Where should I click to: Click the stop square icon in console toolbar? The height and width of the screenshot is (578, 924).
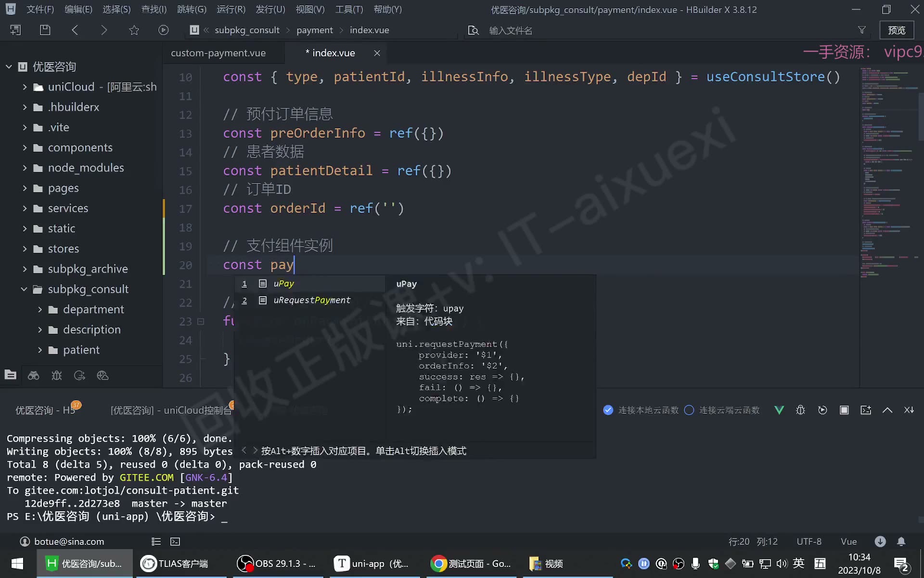pos(844,410)
